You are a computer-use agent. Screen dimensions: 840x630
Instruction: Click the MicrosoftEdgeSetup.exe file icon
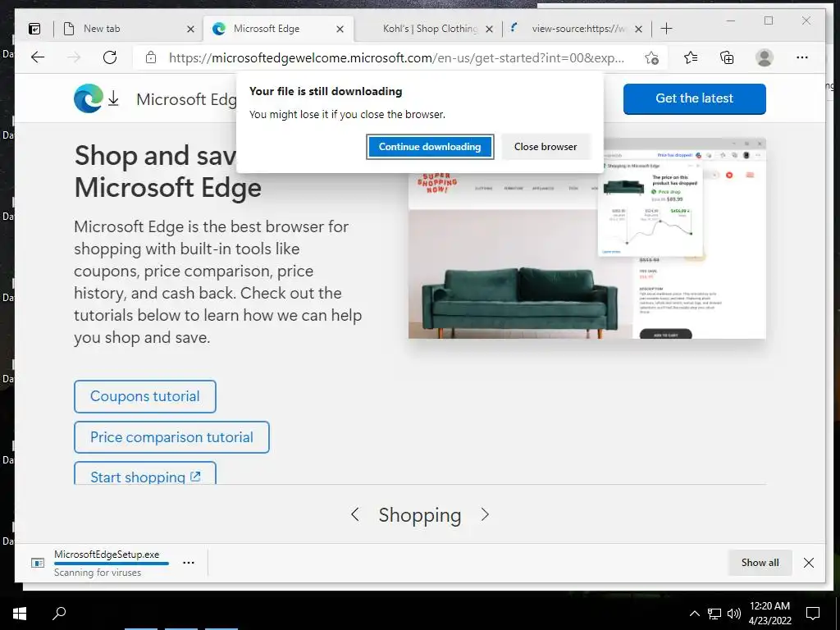(x=38, y=563)
